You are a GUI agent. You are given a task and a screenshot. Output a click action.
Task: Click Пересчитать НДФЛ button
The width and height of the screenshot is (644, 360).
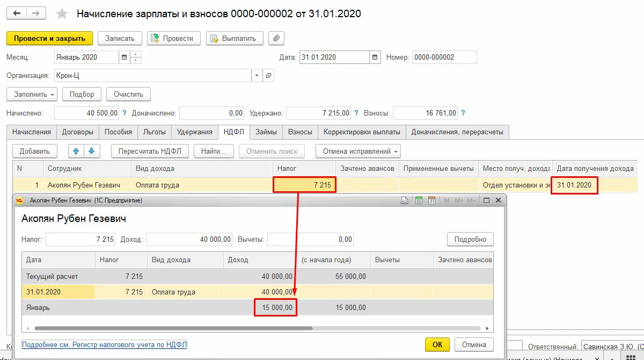(150, 151)
